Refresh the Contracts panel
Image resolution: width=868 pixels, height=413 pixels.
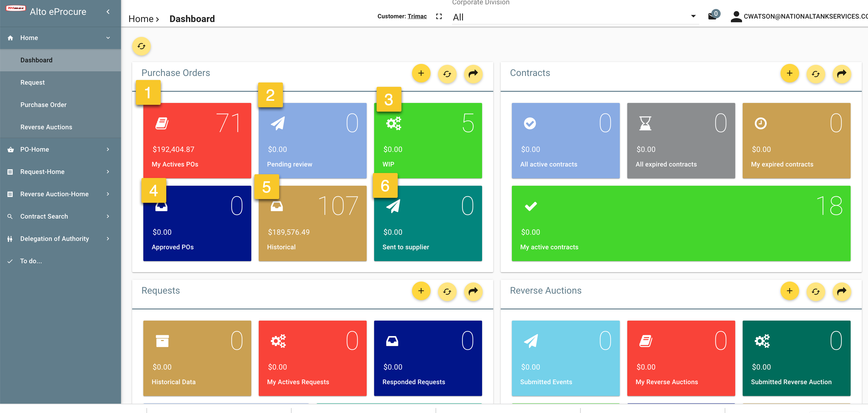816,73
